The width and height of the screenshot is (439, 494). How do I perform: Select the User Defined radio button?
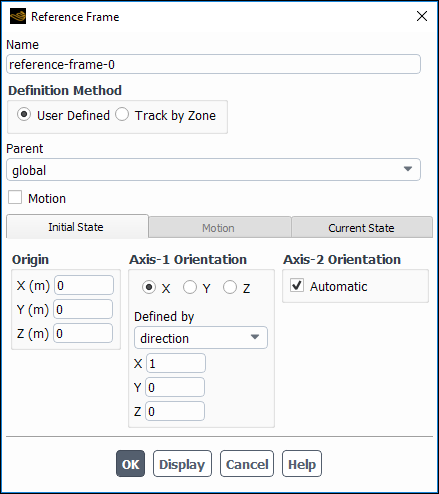click(x=24, y=114)
